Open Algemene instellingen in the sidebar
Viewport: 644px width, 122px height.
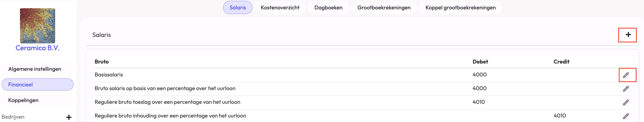[x=34, y=69]
